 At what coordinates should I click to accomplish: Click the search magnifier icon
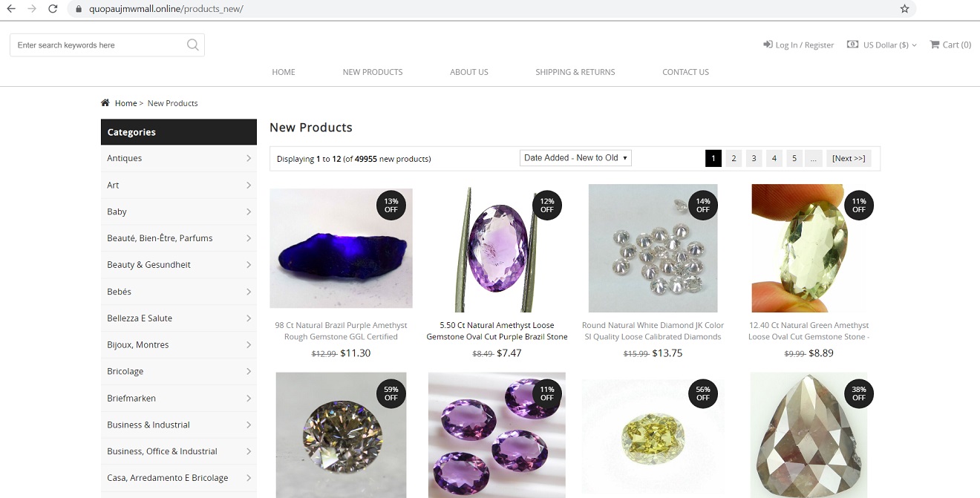click(192, 45)
